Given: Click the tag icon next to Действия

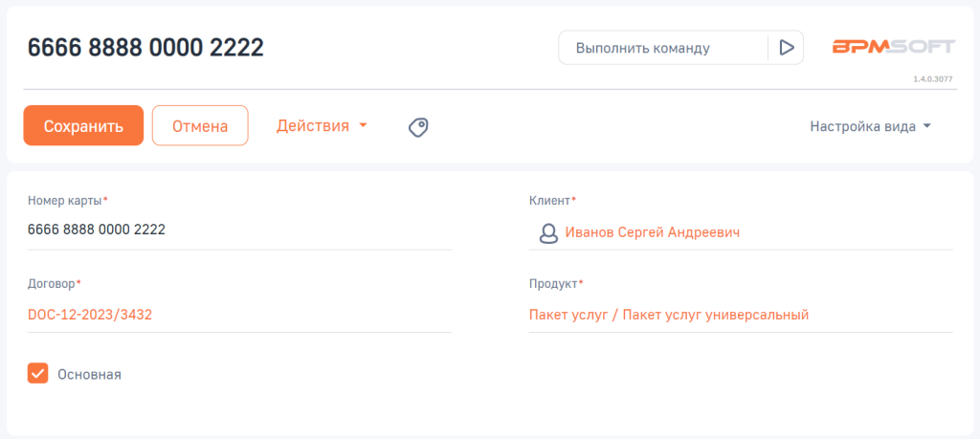Looking at the screenshot, I should (x=418, y=126).
